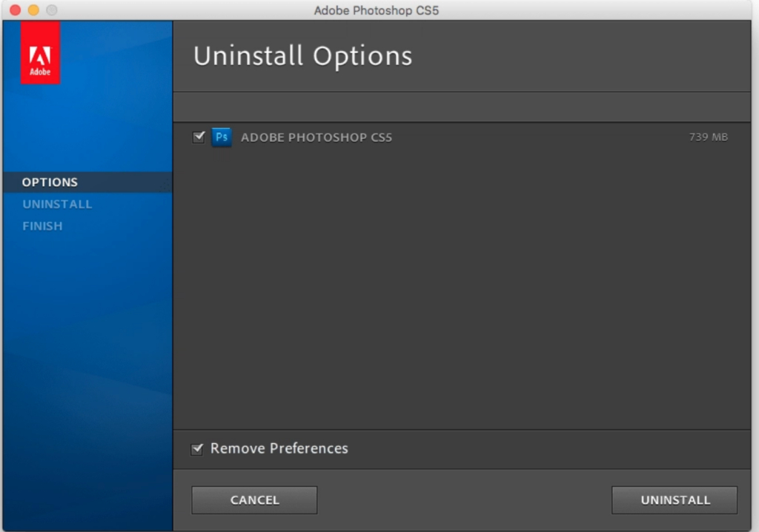Click the 739 MB size value
759x532 pixels.
[709, 137]
